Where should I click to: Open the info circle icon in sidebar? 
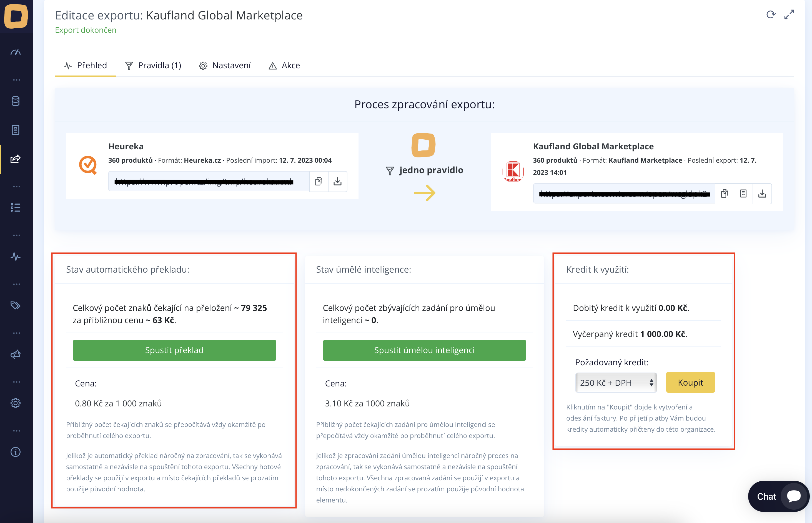click(x=16, y=452)
